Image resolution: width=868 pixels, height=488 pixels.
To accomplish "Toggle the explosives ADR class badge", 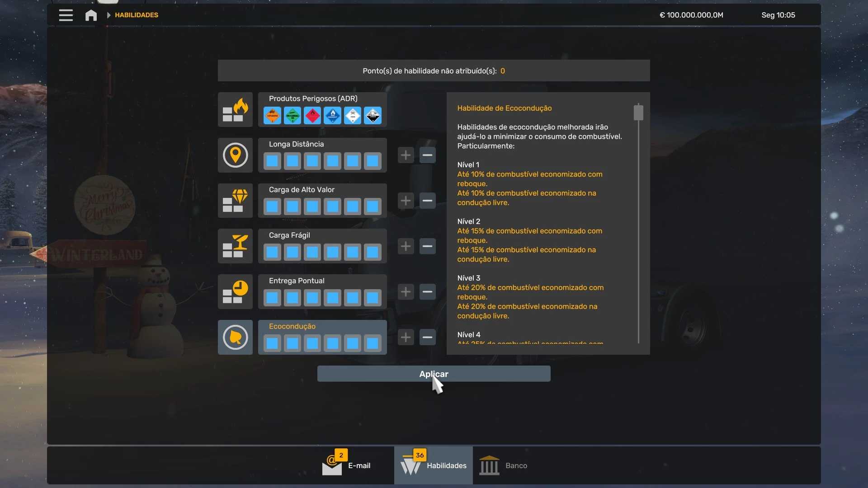I will point(272,116).
